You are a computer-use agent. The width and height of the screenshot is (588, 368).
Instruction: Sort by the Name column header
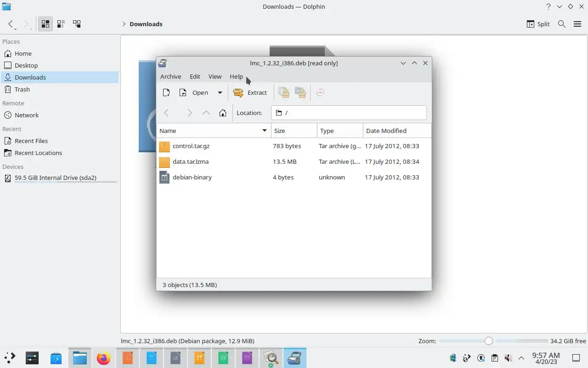point(214,131)
